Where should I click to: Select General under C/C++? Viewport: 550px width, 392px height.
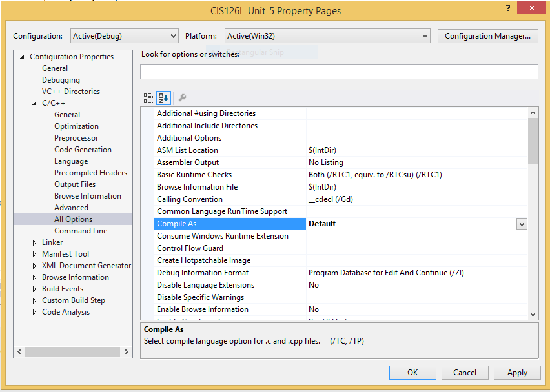67,115
